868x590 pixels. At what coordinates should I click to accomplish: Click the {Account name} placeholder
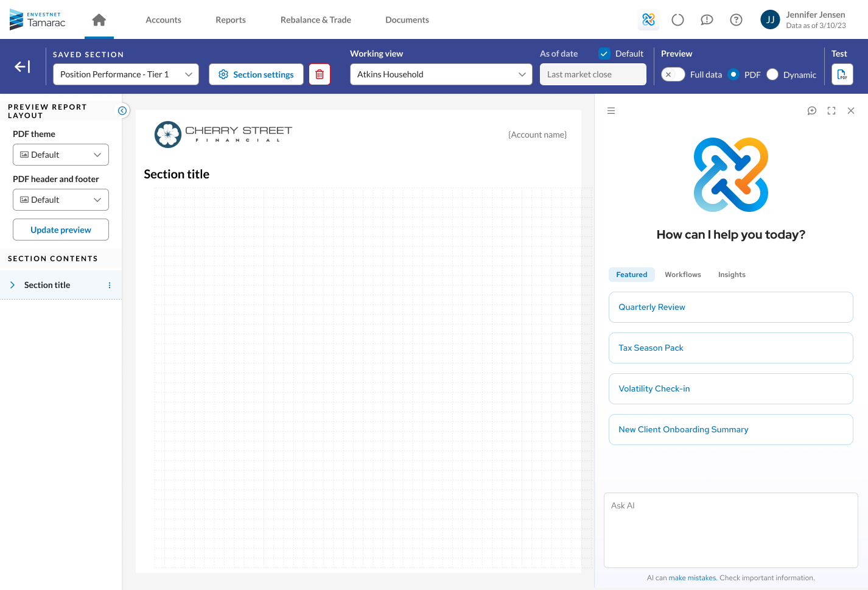(x=537, y=135)
